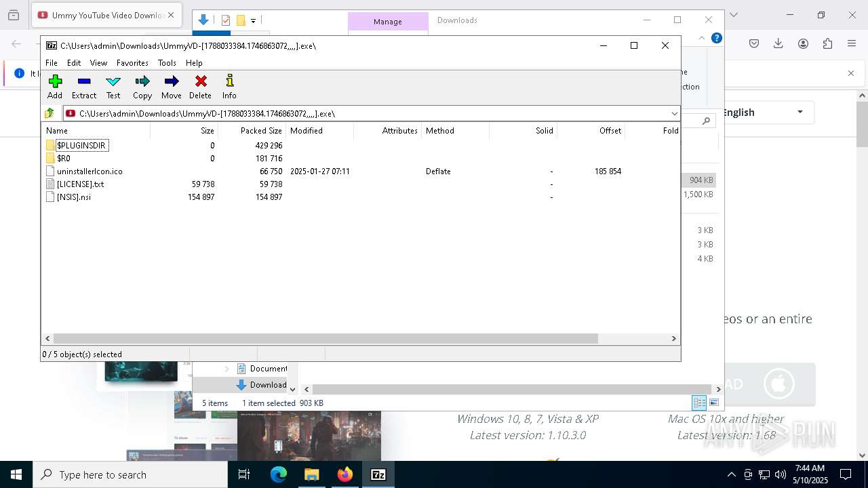Run the Test archive tool
This screenshot has height=488, width=868.
pyautogui.click(x=113, y=87)
